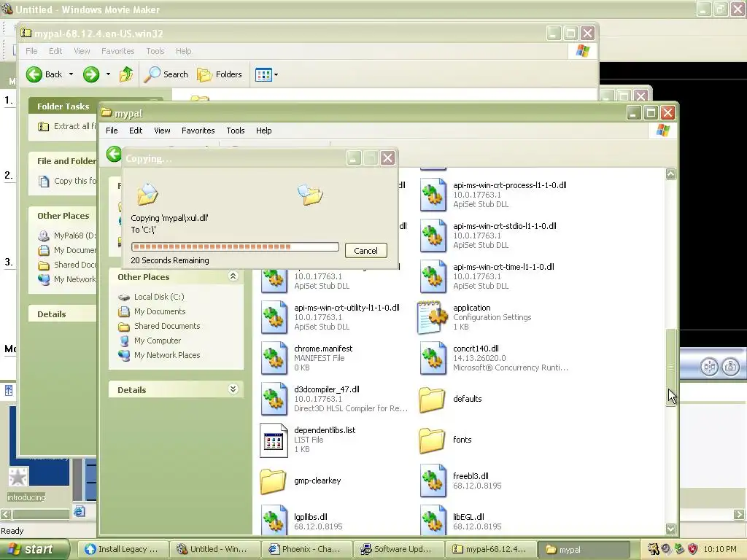This screenshot has width=747, height=560.
Task: Switch to Install Legacy taskbar item
Action: (x=122, y=549)
